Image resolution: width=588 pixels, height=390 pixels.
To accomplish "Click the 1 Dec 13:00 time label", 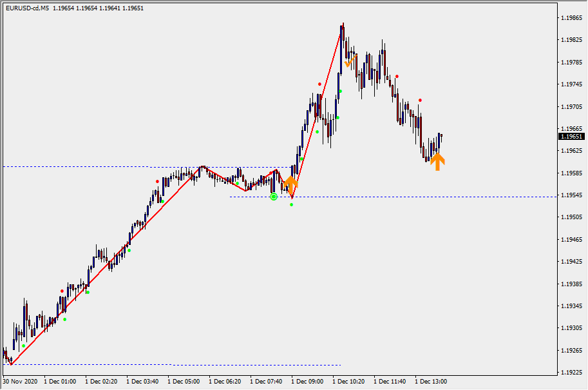I will click(x=431, y=382).
